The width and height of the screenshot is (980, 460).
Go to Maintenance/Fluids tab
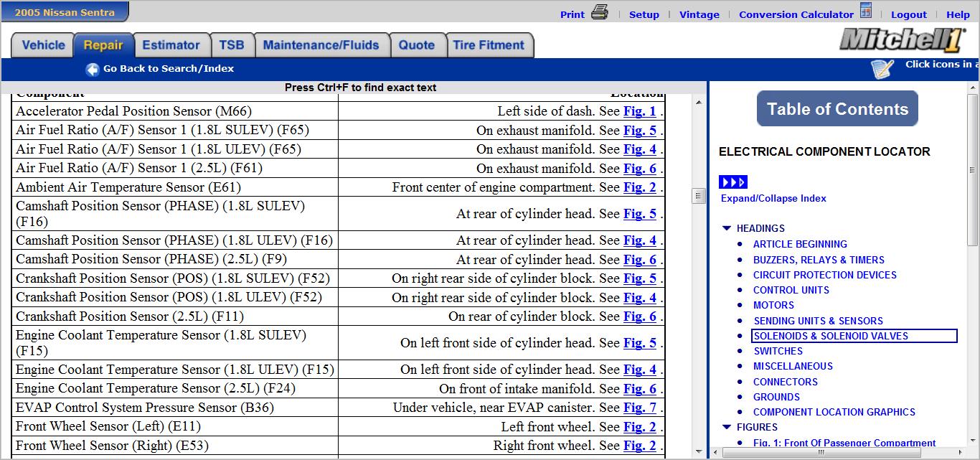click(x=321, y=45)
